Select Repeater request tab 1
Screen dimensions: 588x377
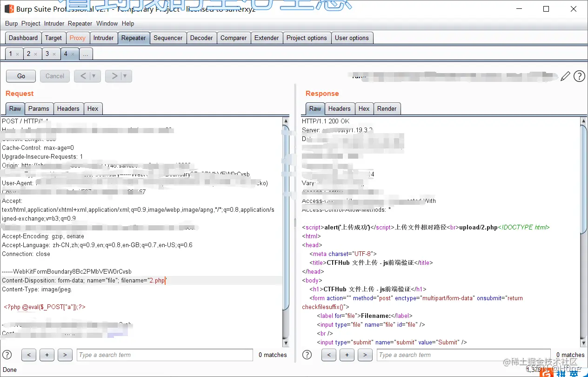point(11,54)
